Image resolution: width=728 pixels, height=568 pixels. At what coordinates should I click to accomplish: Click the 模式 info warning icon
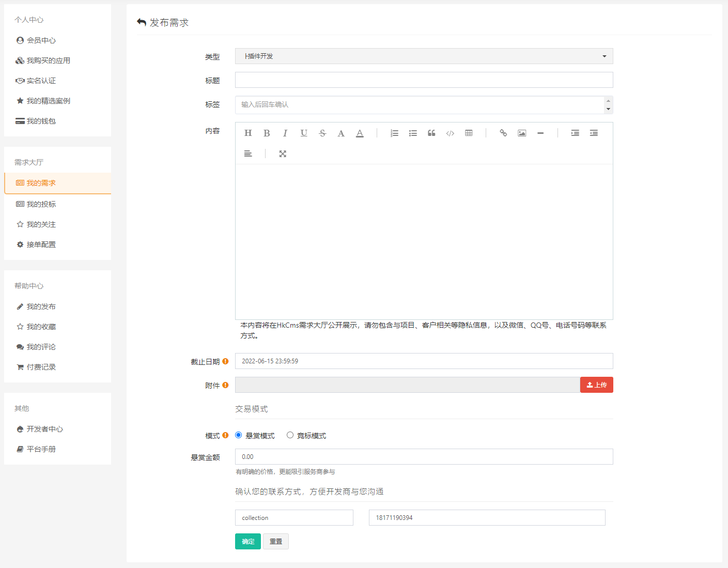(x=225, y=435)
